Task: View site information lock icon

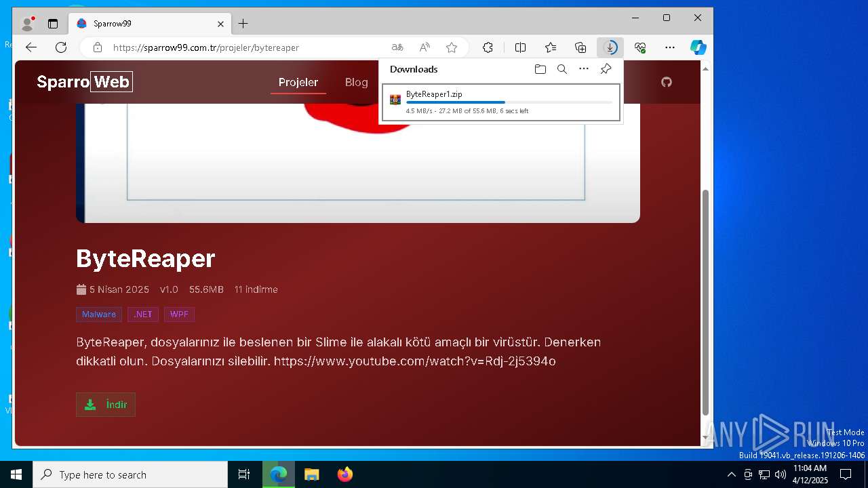Action: click(x=98, y=47)
